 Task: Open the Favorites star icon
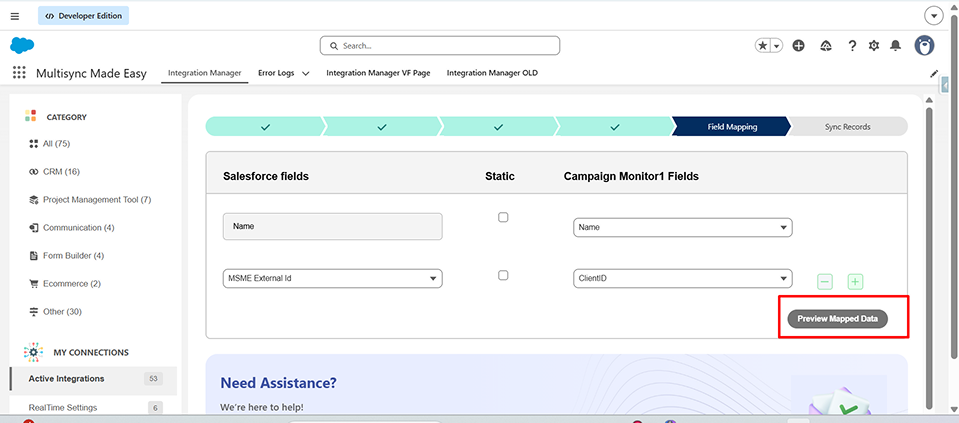[x=763, y=46]
